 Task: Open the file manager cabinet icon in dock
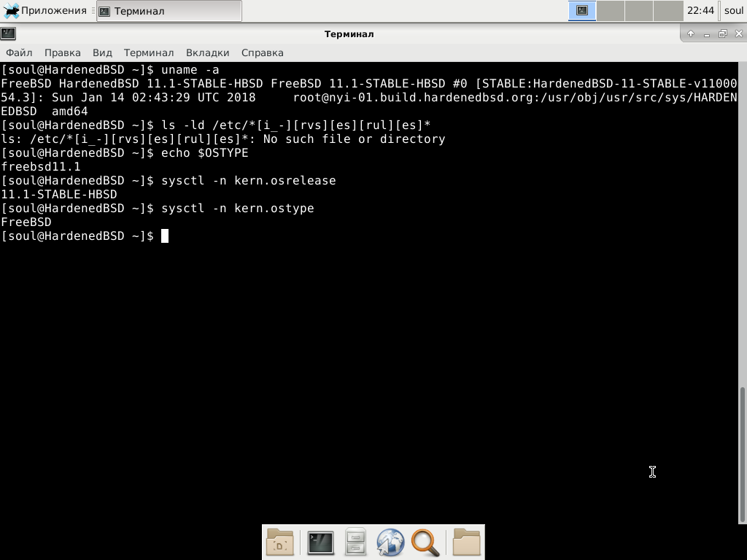pyautogui.click(x=355, y=542)
